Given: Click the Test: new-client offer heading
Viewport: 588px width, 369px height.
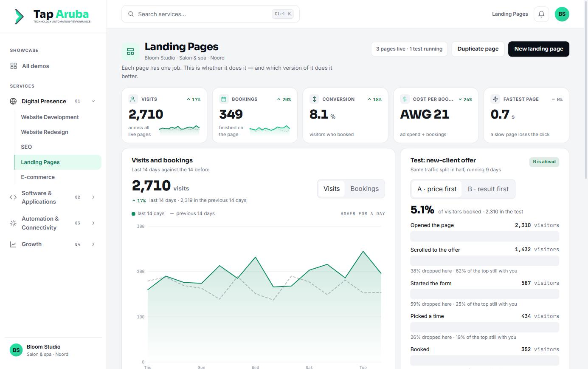Looking at the screenshot, I should 443,160.
